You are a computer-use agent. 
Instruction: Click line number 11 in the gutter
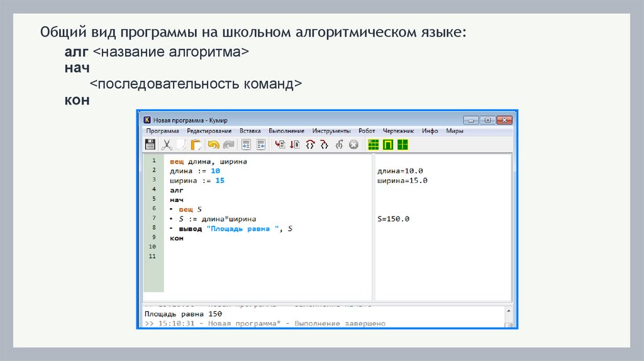152,256
